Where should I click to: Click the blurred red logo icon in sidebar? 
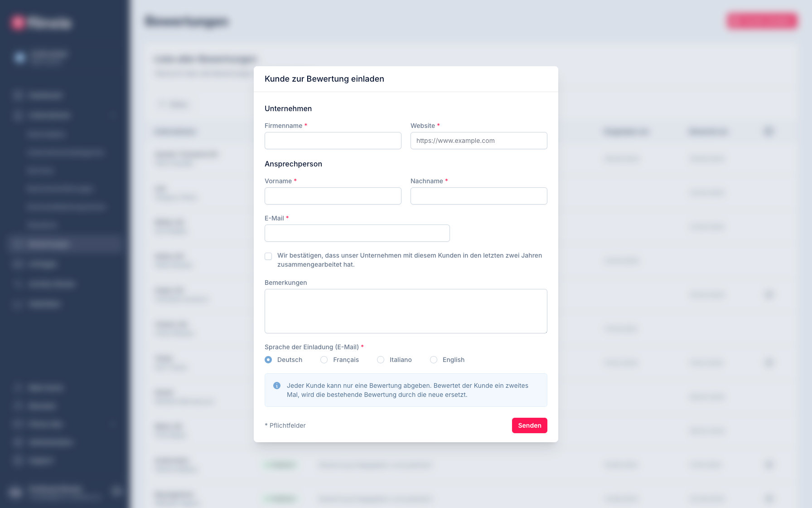(18, 22)
